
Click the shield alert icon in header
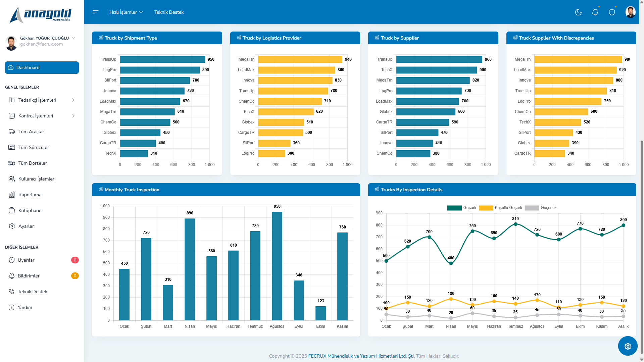(x=612, y=12)
